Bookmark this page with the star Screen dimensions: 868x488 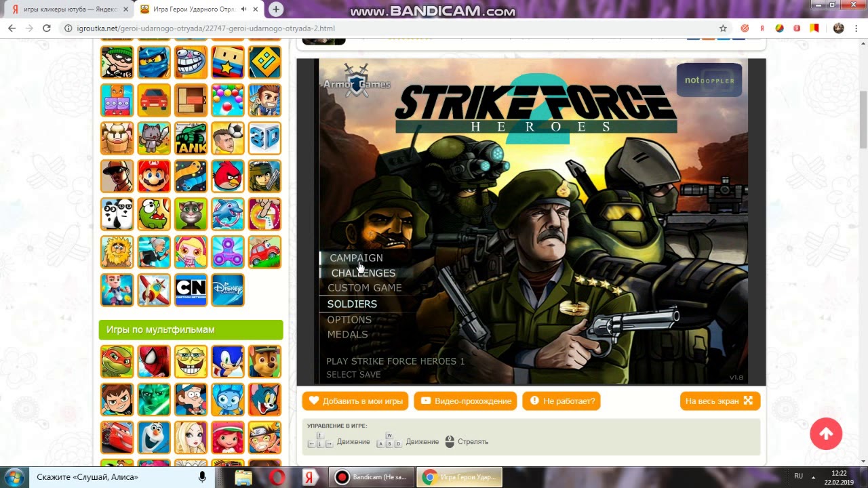pos(723,28)
